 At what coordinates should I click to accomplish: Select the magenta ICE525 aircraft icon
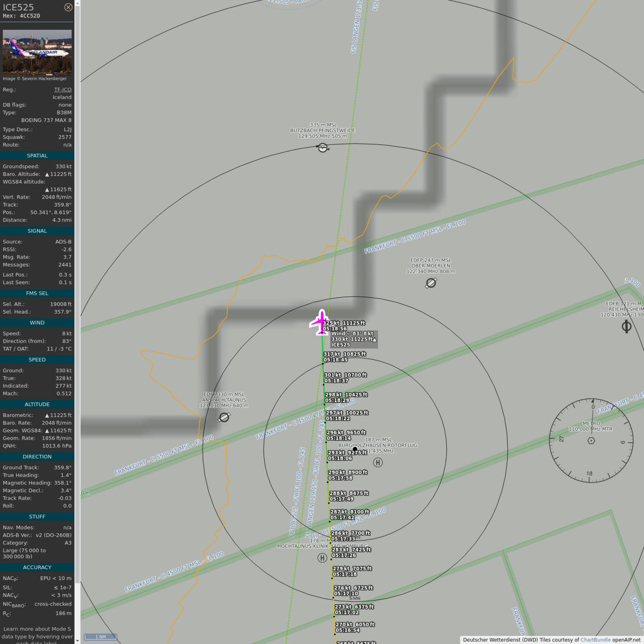point(321,322)
